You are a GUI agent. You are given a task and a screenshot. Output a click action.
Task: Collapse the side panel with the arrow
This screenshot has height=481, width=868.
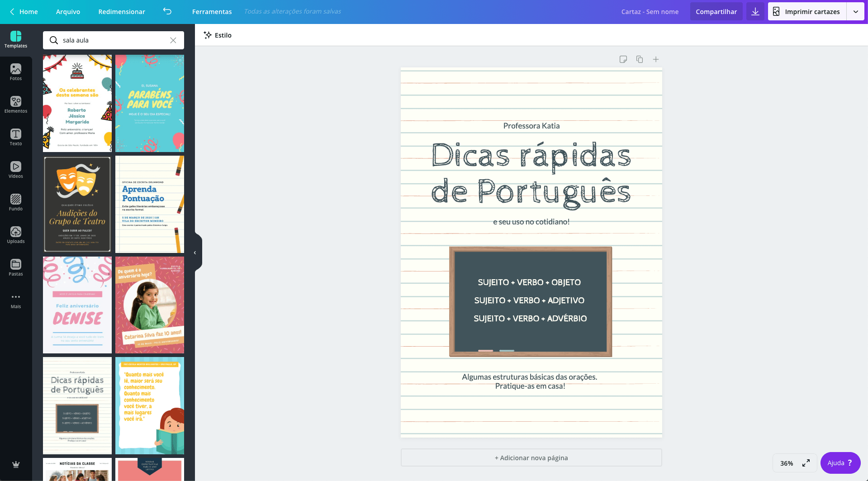pyautogui.click(x=195, y=252)
